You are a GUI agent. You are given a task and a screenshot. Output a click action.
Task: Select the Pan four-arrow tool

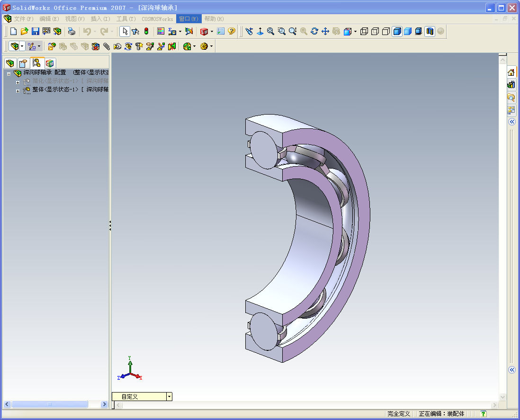pyautogui.click(x=325, y=32)
